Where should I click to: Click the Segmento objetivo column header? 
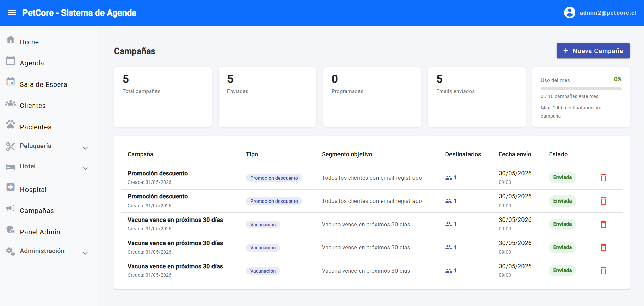coord(347,154)
